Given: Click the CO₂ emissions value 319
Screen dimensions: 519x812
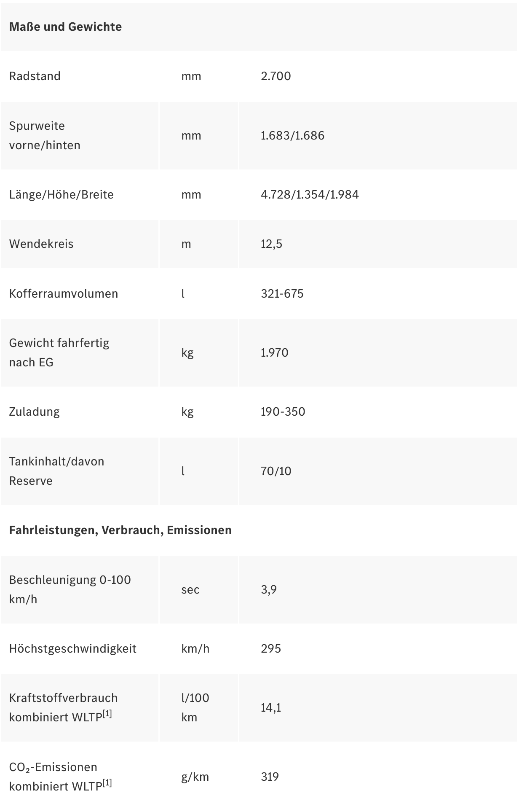Looking at the screenshot, I should pyautogui.click(x=270, y=777).
